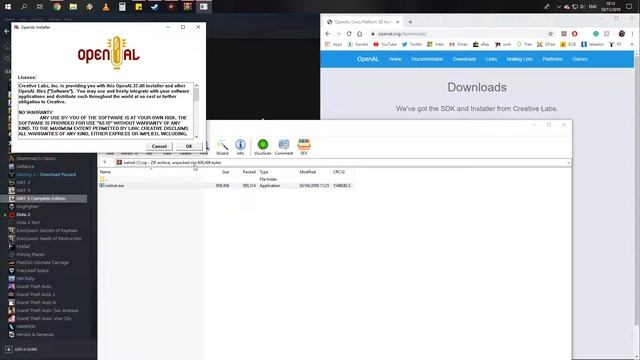Click the Info icon in WinRAR toolbar
The width and height of the screenshot is (640, 360).
coord(240,147)
